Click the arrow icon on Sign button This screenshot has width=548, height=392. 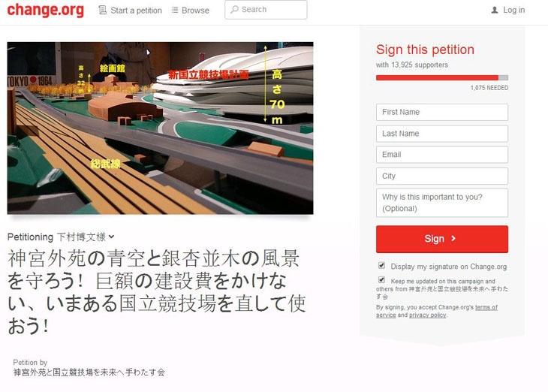tap(453, 239)
